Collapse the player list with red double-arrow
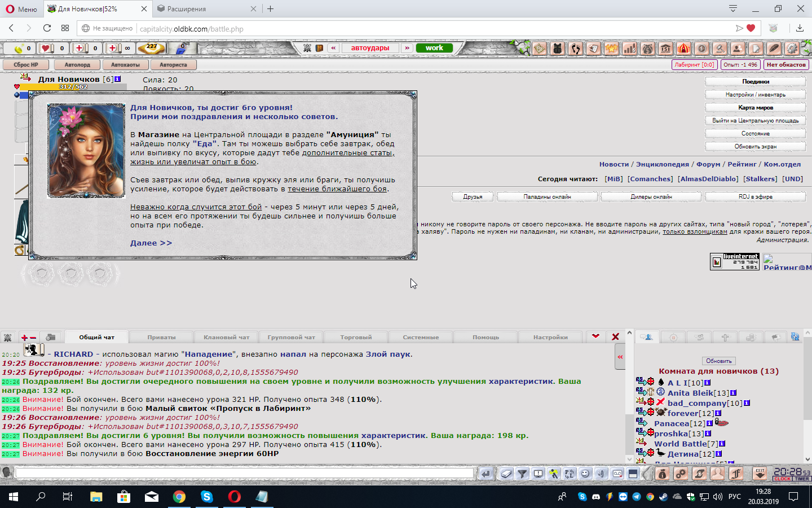812x508 pixels. click(620, 357)
